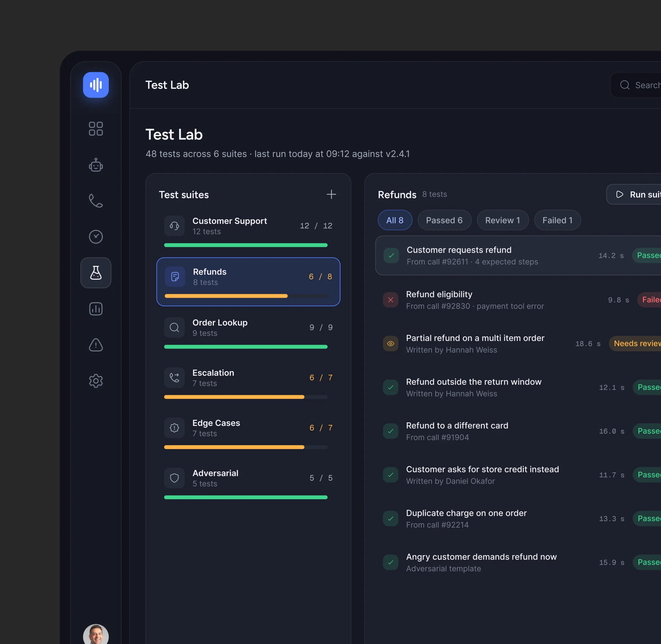Click check icon for Angry customer test
This screenshot has width=661, height=644.
[x=391, y=562]
